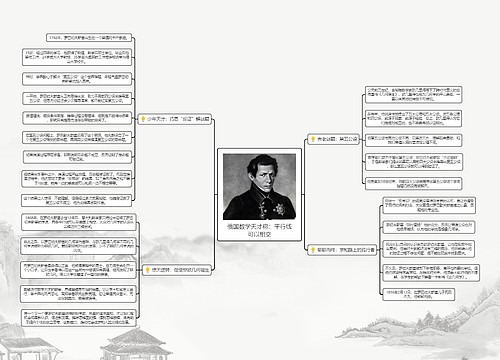Select the leaf node mentioning 1856年2月12日
The width and height of the screenshot is (500, 360).
tap(419, 294)
